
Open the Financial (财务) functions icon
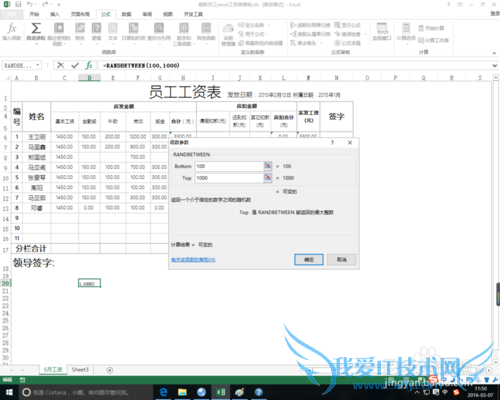pos(80,28)
